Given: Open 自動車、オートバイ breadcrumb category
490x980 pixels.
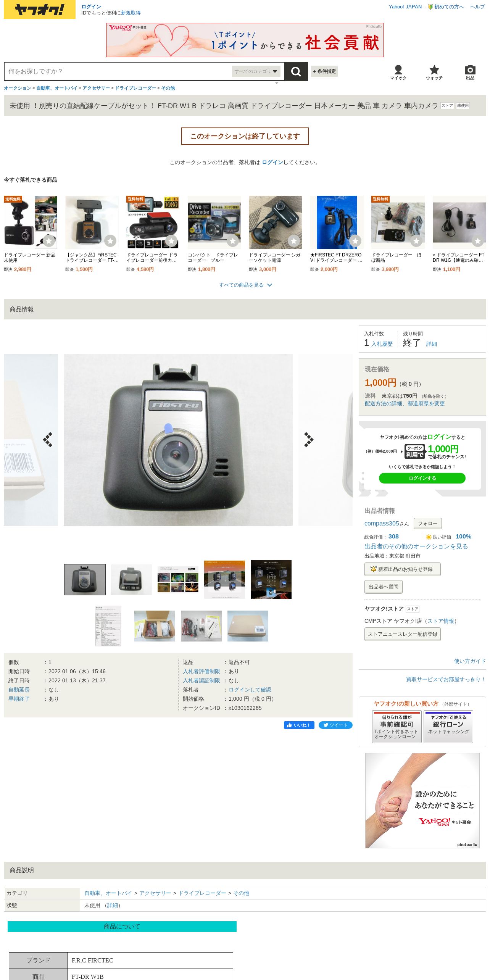Looking at the screenshot, I should [57, 88].
